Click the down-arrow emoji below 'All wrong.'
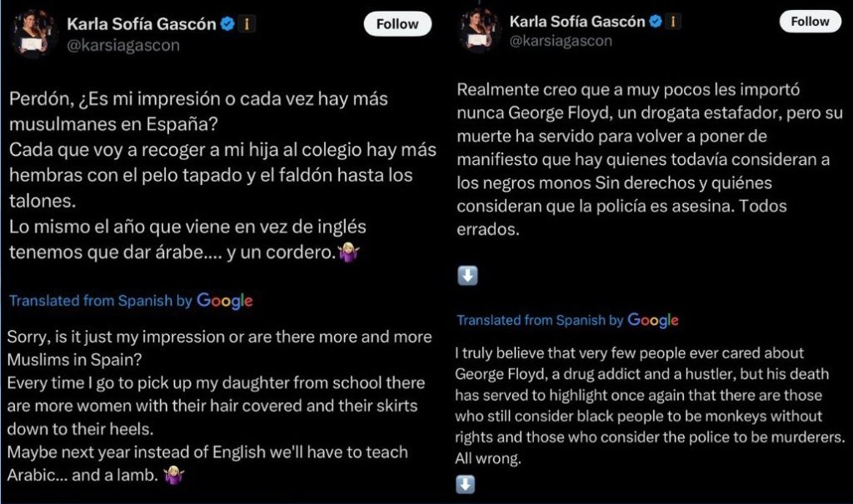Screen dimensions: 853x504 click(467, 484)
